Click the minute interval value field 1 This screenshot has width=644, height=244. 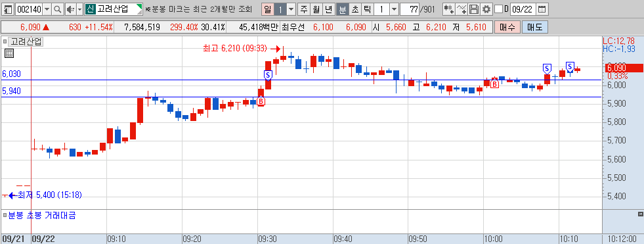tap(381, 9)
